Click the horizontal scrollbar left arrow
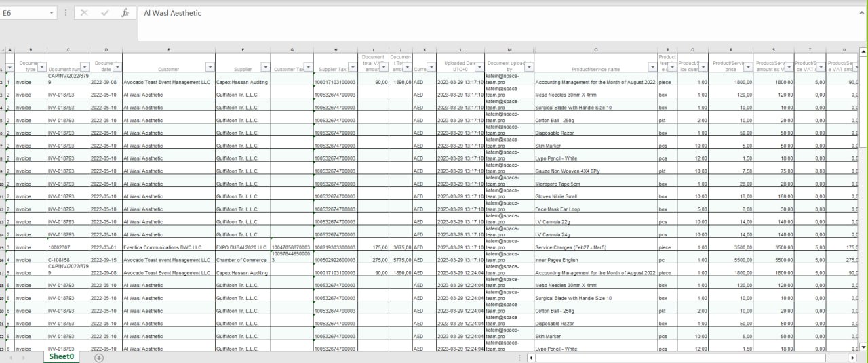This screenshot has width=868, height=363. pyautogui.click(x=530, y=357)
